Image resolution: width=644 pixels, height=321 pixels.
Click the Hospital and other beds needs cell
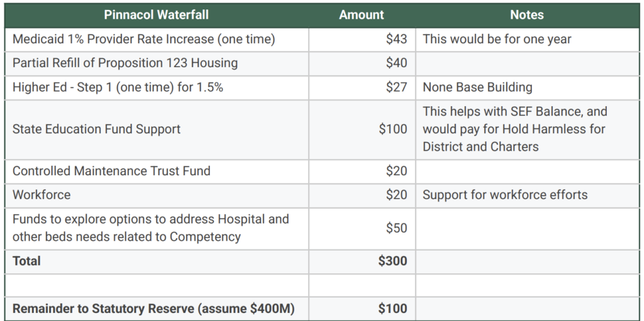150,228
